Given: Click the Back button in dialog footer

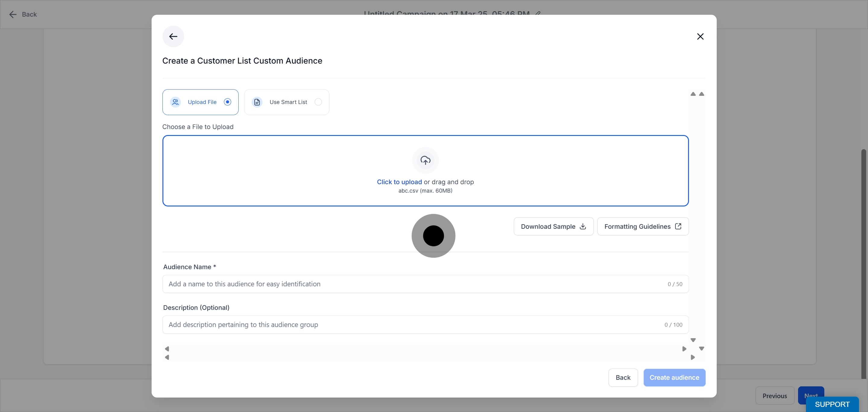Looking at the screenshot, I should tap(623, 377).
